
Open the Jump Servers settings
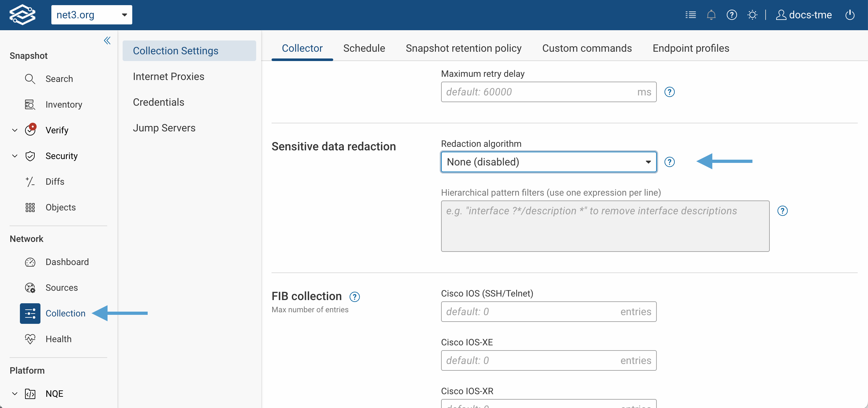click(164, 128)
